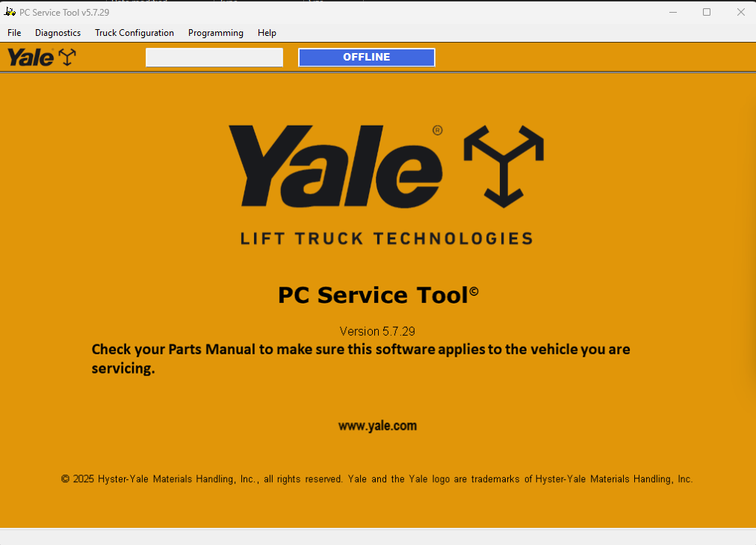Expand the Truck Configuration menu

[134, 33]
